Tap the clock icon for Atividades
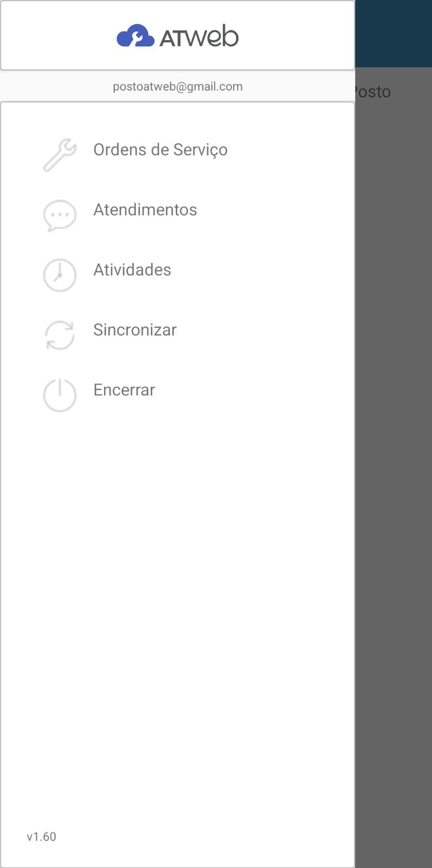 [x=60, y=275]
